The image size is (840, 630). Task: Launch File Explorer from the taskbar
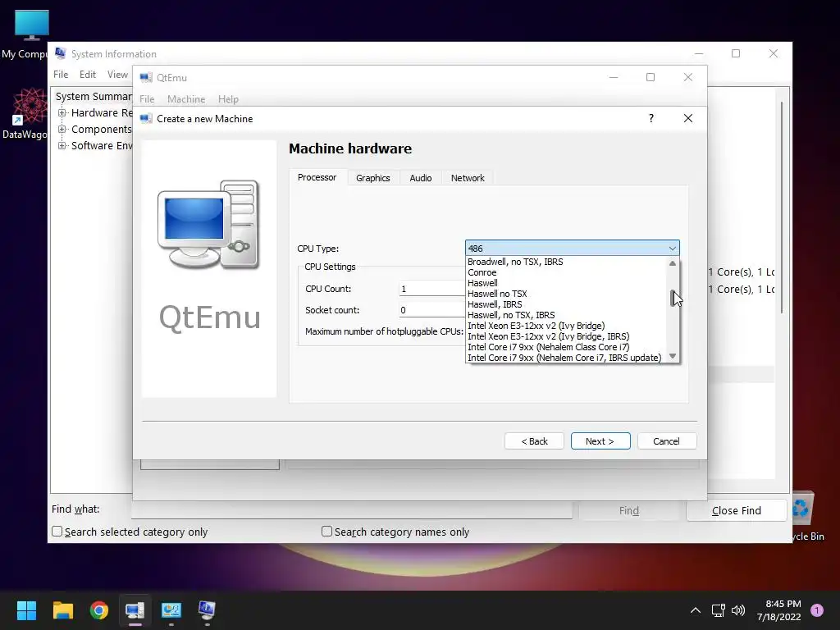(62, 610)
